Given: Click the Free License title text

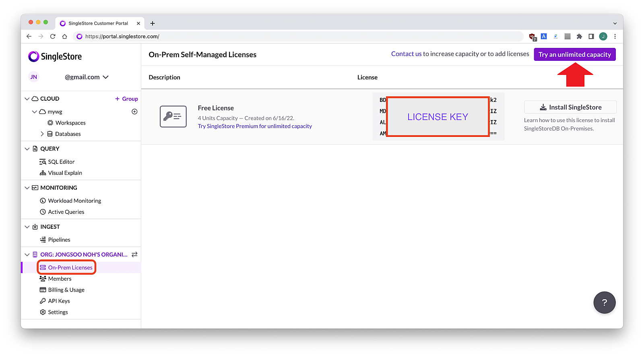Looking at the screenshot, I should click(216, 108).
